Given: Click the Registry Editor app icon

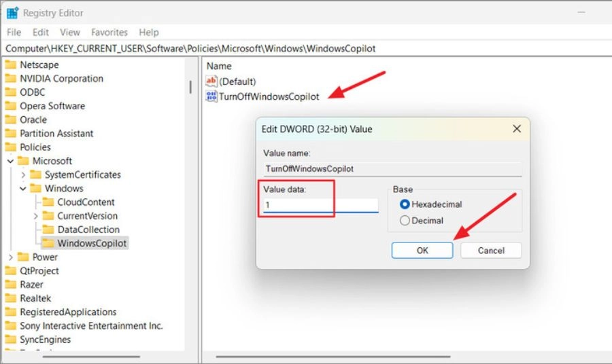Looking at the screenshot, I should [x=12, y=13].
